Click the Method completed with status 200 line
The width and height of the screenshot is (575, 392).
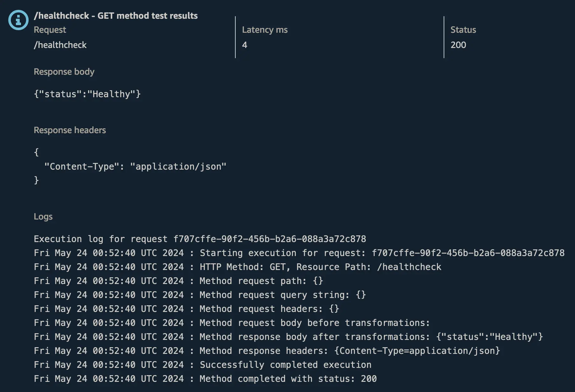(205, 379)
